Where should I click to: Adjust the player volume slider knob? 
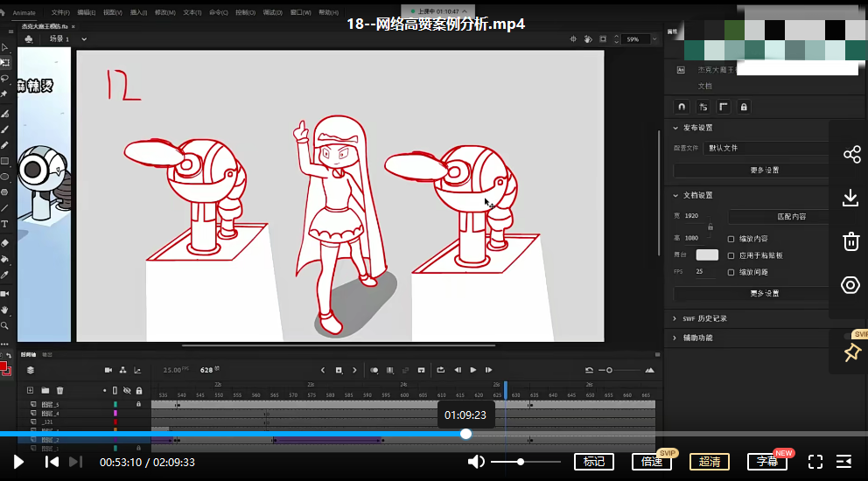point(521,462)
